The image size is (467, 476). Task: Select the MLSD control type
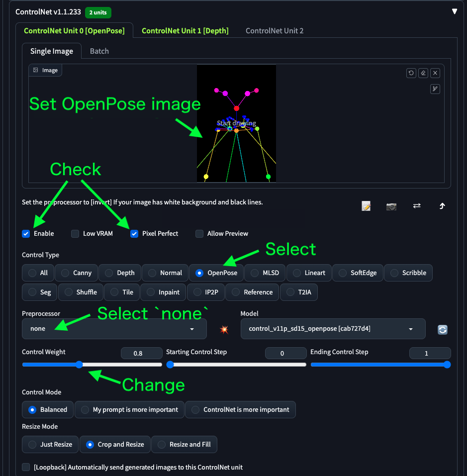pyautogui.click(x=265, y=273)
